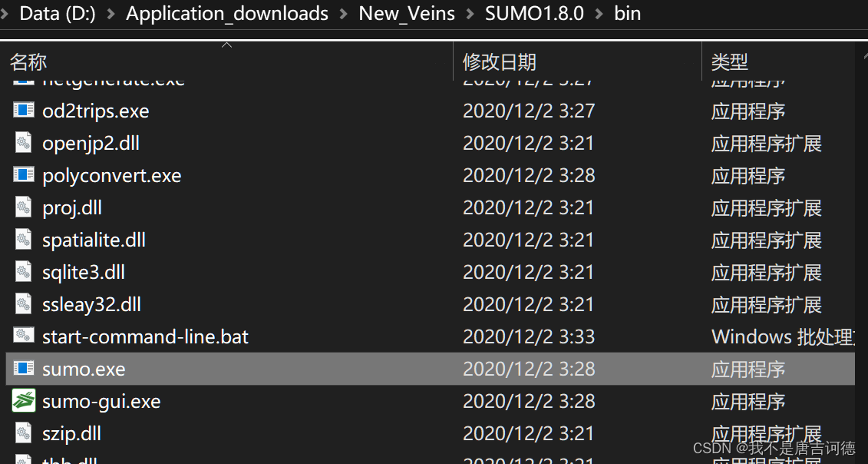Select the spatialite.dll gear icon
The height and width of the screenshot is (464, 868).
click(24, 239)
